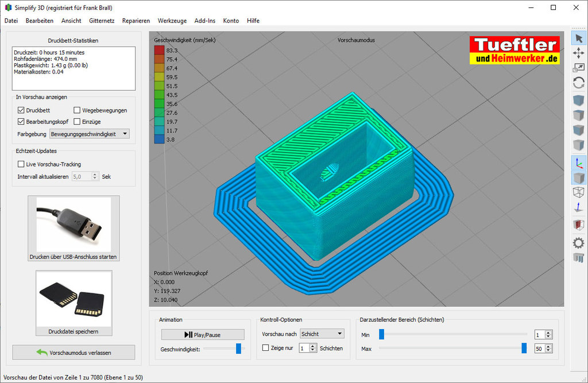Click Druckdatei speichern SD card button

tap(73, 303)
